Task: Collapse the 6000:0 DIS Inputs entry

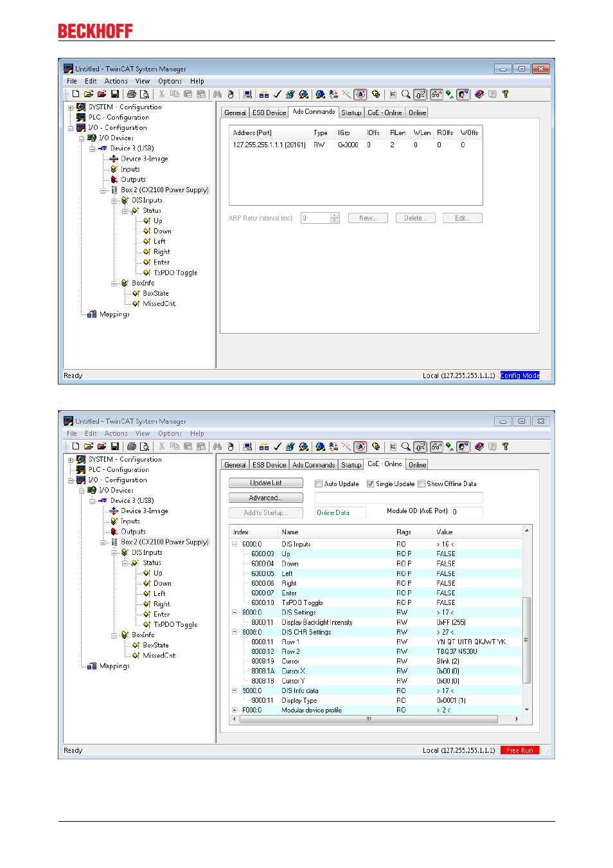Action: pos(235,544)
